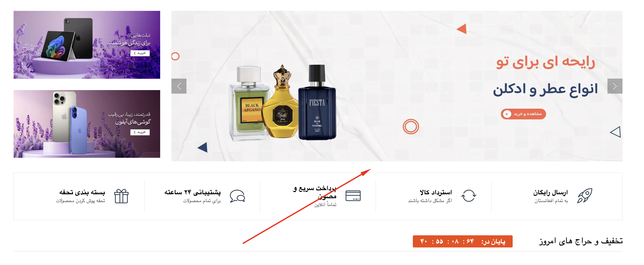Click the orange view and buy button
Image resolution: width=644 pixels, height=265 pixels.
coord(523,114)
